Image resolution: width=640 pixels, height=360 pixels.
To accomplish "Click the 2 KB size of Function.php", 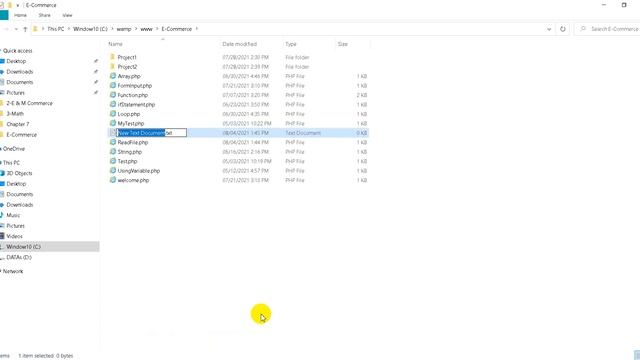I will [362, 95].
